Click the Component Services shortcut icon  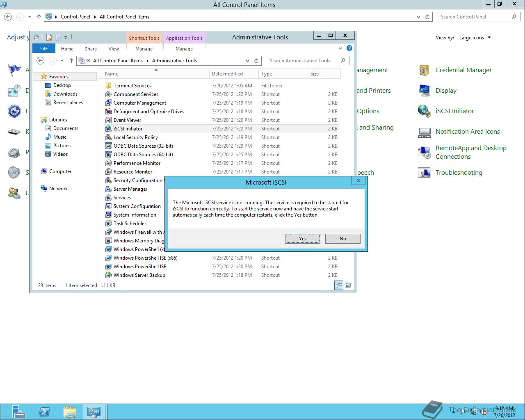108,94
